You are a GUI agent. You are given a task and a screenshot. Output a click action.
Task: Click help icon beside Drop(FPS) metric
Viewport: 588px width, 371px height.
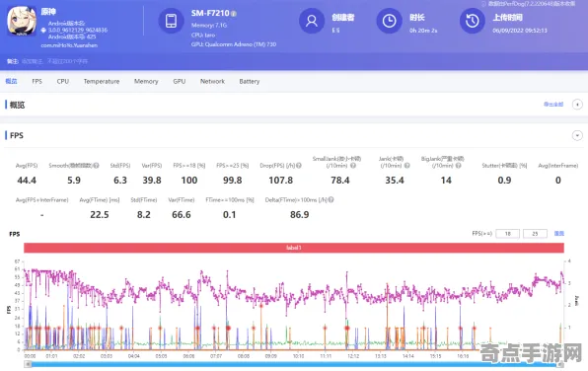pyautogui.click(x=299, y=166)
